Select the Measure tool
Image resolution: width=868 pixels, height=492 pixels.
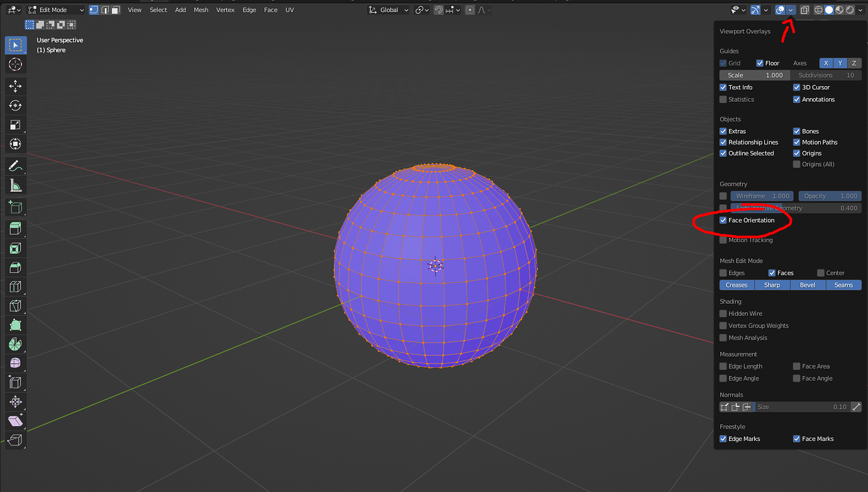click(x=15, y=185)
